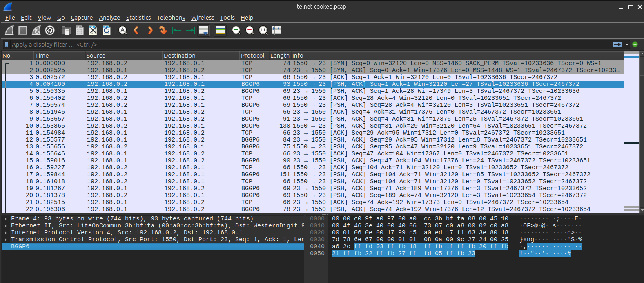The image size is (644, 283).
Task: Click the find packet magnifier icon
Action: pyautogui.click(x=123, y=30)
